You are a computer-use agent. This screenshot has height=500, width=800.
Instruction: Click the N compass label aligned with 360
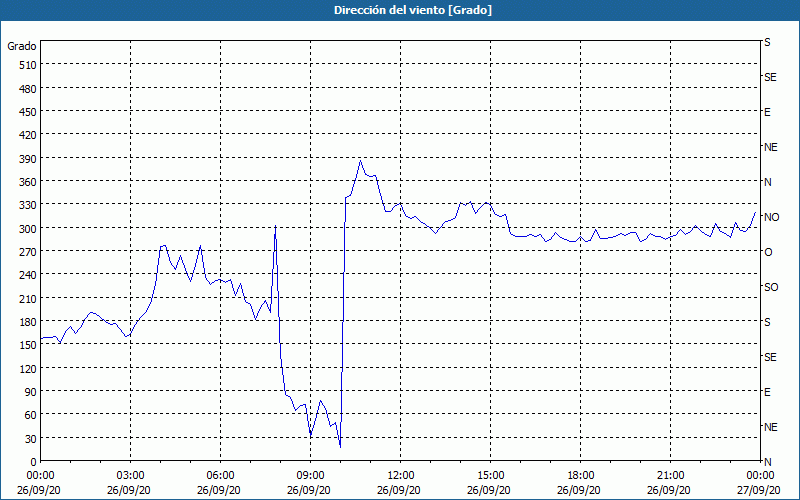coord(767,182)
